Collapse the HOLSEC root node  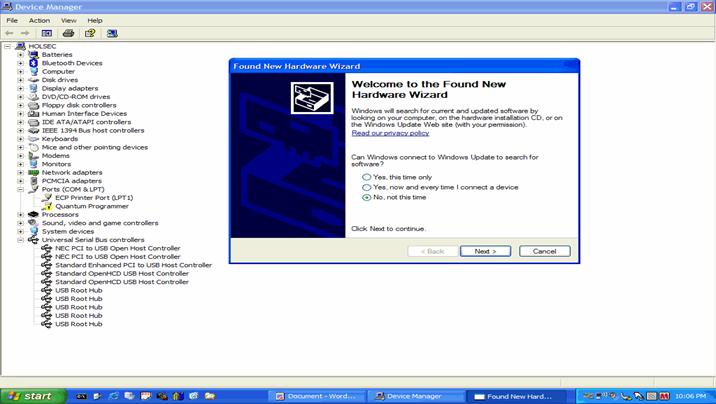tap(7, 46)
